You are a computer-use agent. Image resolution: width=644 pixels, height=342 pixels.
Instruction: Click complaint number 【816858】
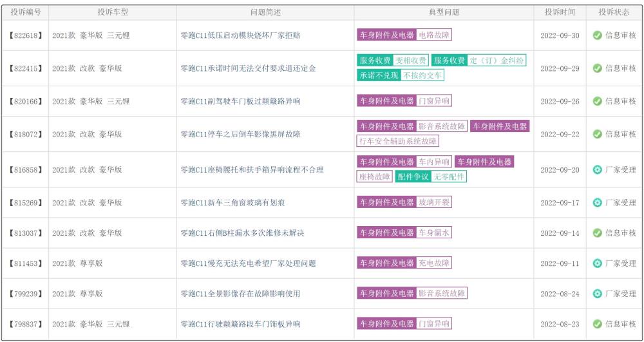click(26, 169)
